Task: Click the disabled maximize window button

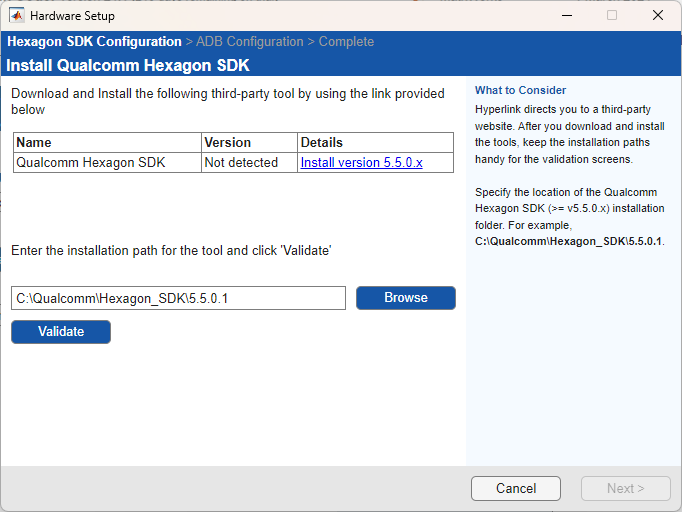Action: (x=612, y=16)
